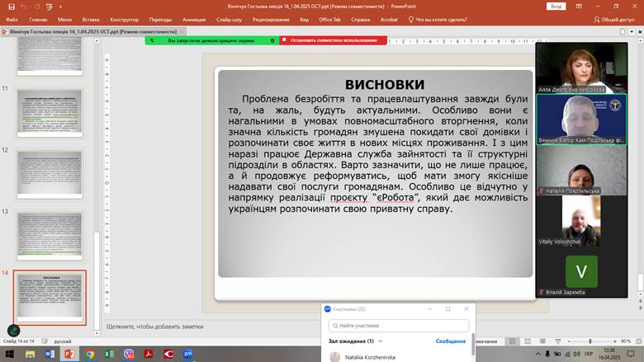Image resolution: width=644 pixels, height=362 pixels.
Task: Expand the waiting room section chevron
Action: [381, 341]
